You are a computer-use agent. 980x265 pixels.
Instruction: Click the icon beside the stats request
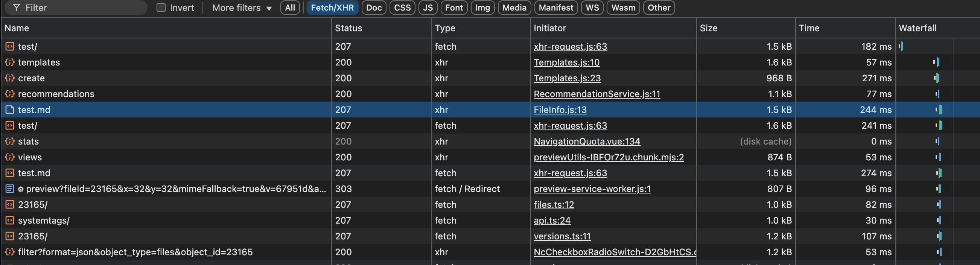[9, 141]
